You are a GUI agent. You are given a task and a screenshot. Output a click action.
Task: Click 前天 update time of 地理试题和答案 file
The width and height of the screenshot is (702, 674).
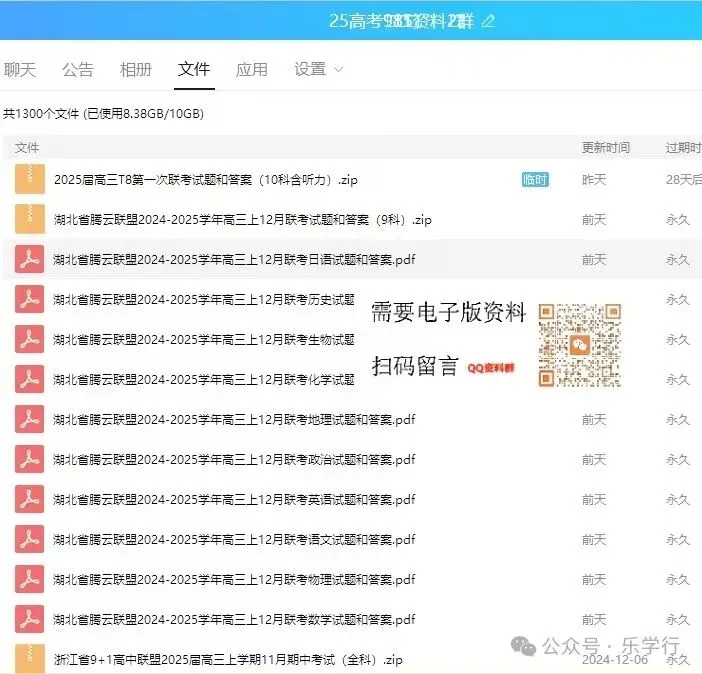tap(594, 419)
